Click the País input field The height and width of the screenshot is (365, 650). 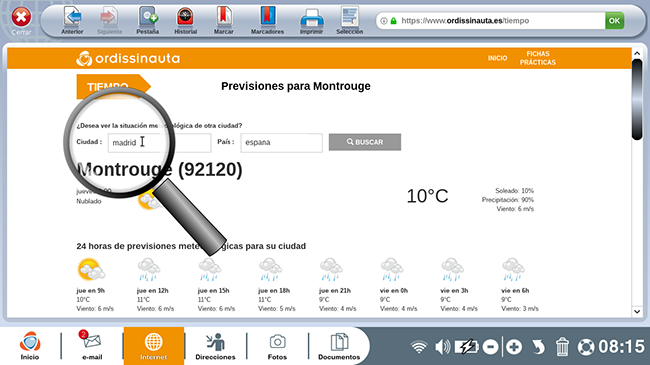(x=281, y=143)
